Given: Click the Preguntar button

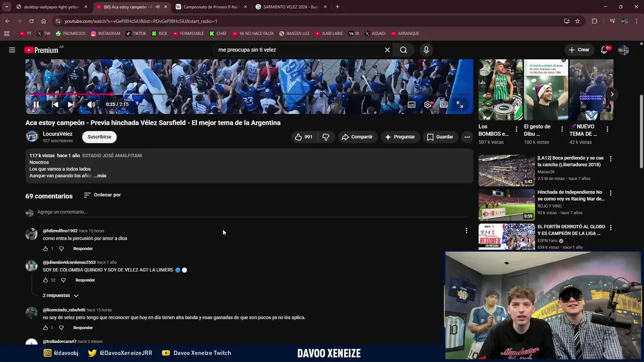Looking at the screenshot, I should click(x=399, y=137).
